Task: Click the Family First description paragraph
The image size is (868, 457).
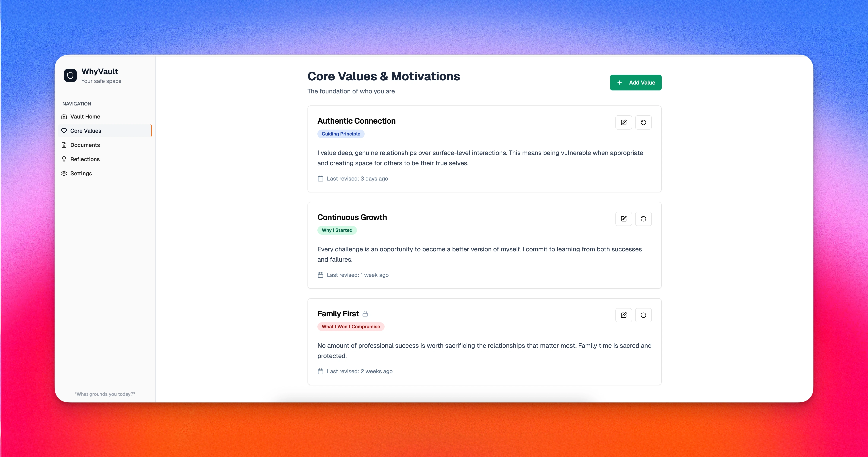Action: tap(484, 351)
